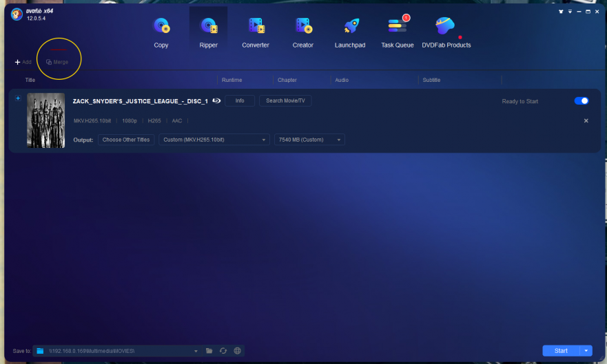Click the Start button
Viewport: 607px width, 364px height.
pyautogui.click(x=561, y=351)
